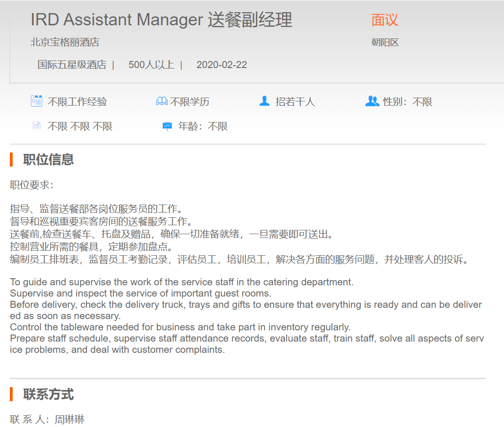The height and width of the screenshot is (427, 504).
Task: Click the 2020-02-22 posting date
Action: (221, 65)
